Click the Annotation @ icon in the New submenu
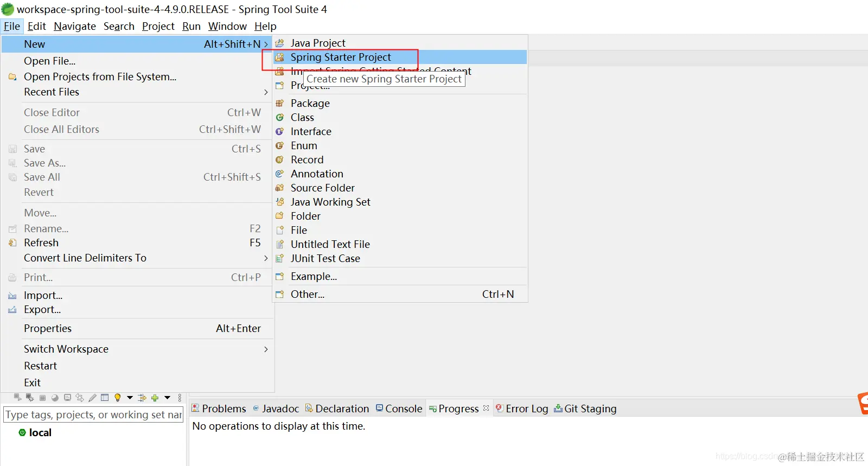The height and width of the screenshot is (466, 868). 279,174
